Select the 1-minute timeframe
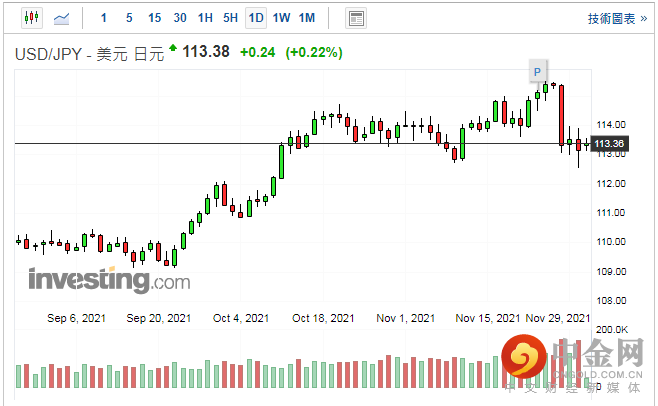Screen dimensions: 658x406 click(105, 18)
